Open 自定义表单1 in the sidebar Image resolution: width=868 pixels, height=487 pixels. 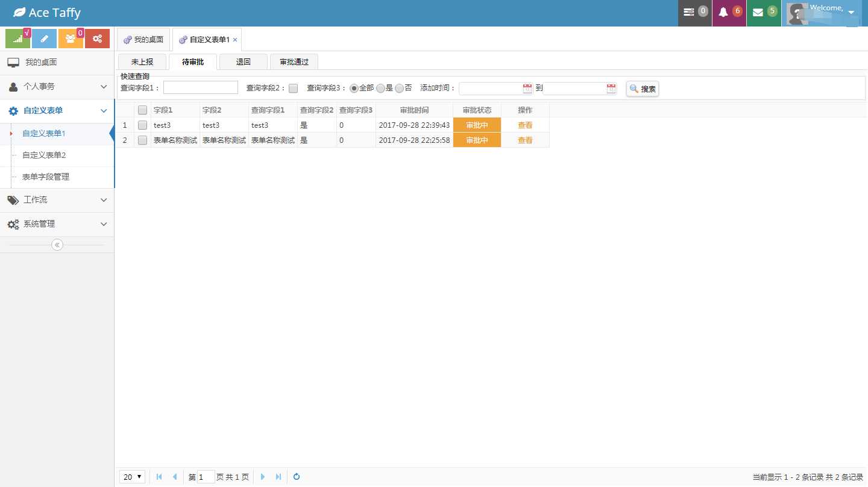point(57,134)
